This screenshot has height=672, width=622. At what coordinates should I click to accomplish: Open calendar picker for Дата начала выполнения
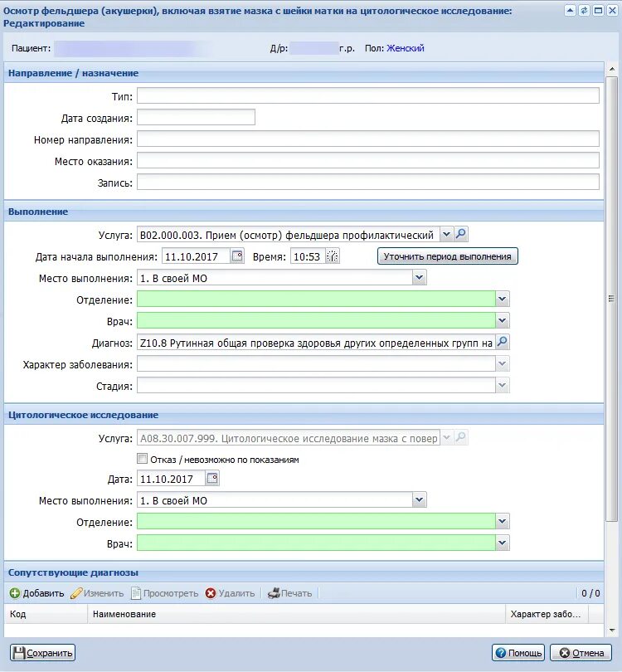coord(237,256)
